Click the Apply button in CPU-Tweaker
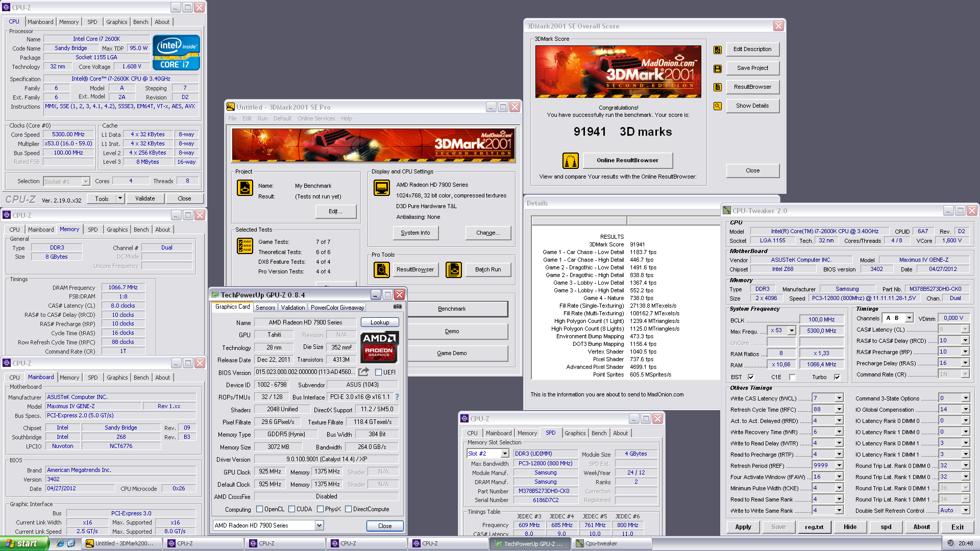 click(743, 527)
